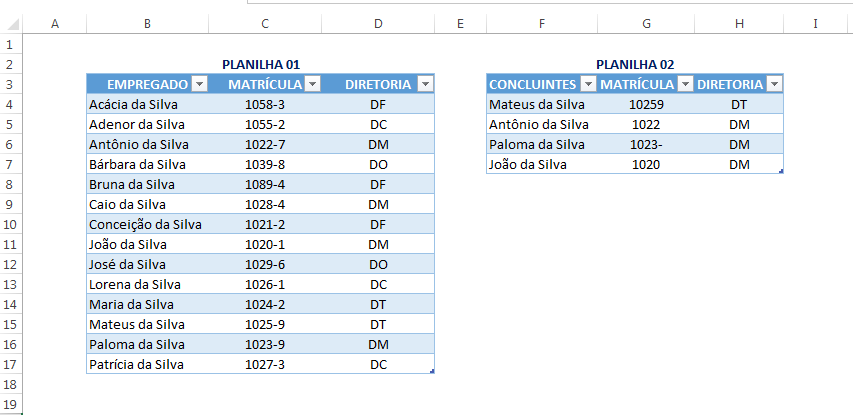
Task: Select Antônio da Silva in CONCLUINTES column
Action: pos(541,125)
